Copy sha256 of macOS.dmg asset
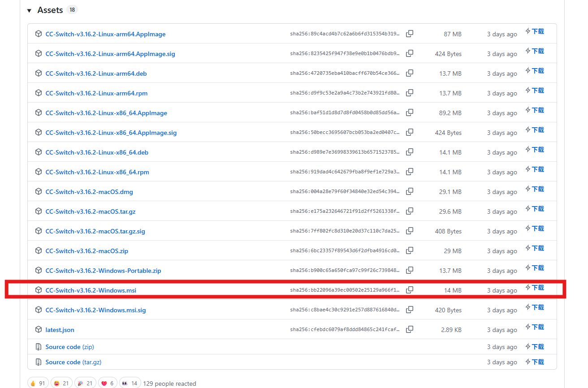588x388 pixels. coord(410,192)
